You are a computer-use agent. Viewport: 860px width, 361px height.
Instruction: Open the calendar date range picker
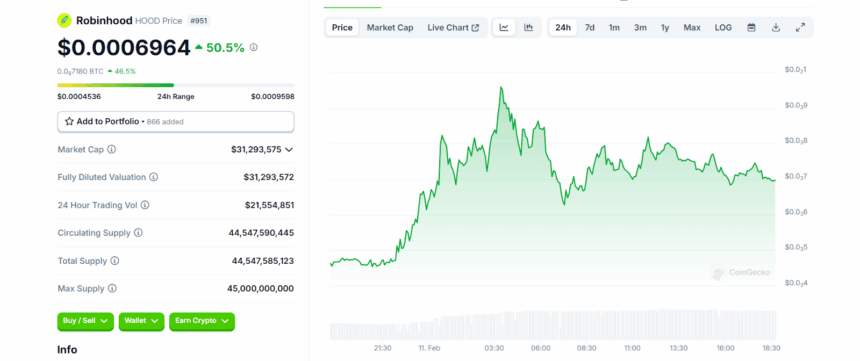coord(751,27)
